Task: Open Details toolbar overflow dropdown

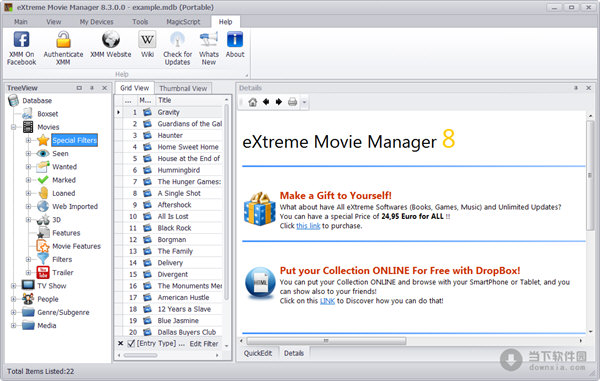Action: 305,102
